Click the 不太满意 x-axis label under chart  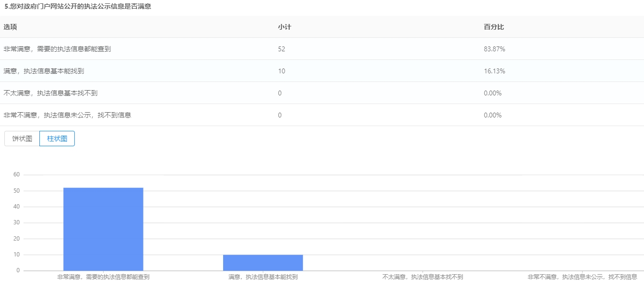click(x=423, y=277)
